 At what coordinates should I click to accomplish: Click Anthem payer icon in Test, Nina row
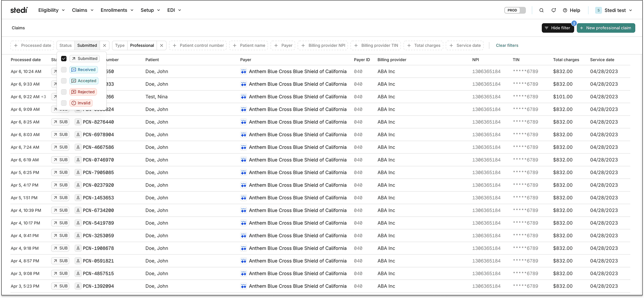(243, 97)
